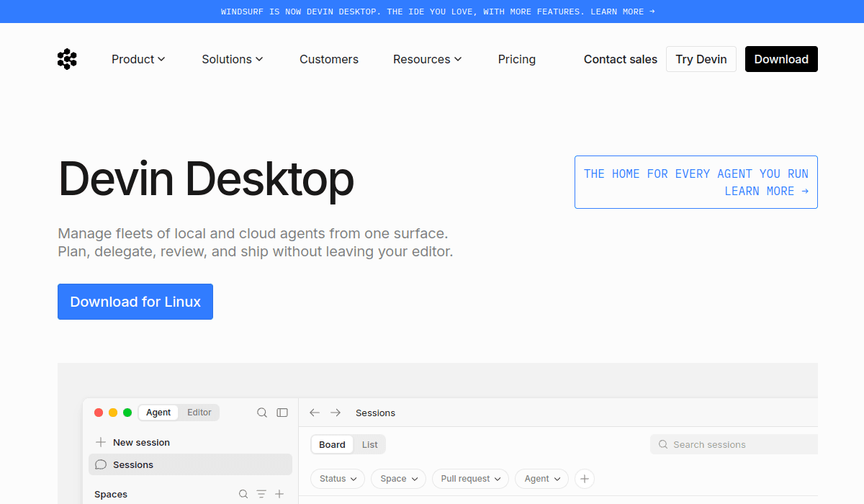Click the green window dot in mockup
The height and width of the screenshot is (504, 864).
127,413
